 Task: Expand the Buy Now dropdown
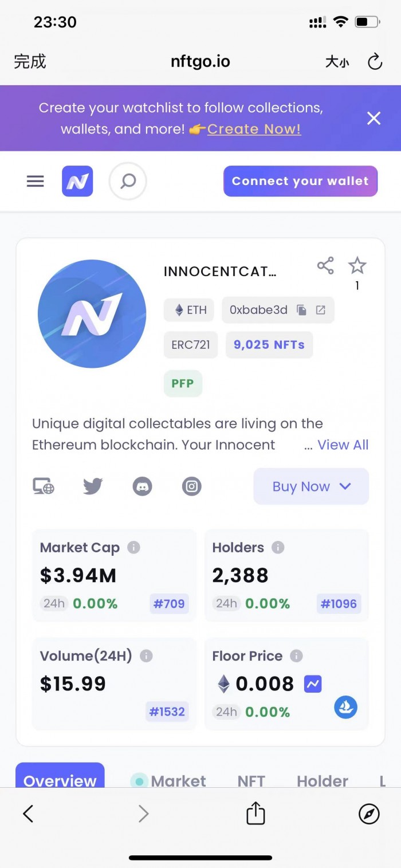click(x=311, y=486)
